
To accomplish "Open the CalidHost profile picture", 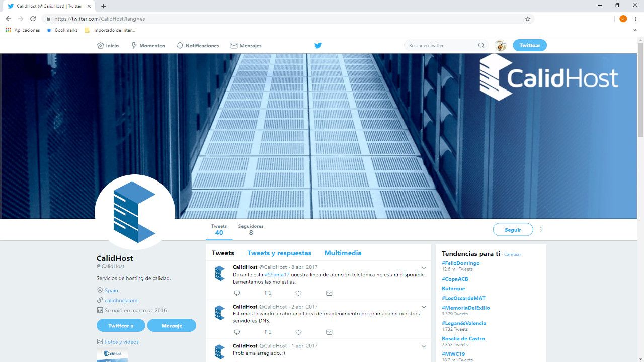I will click(x=135, y=212).
